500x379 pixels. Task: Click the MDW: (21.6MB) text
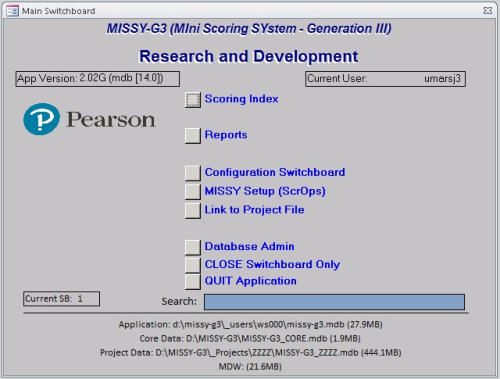250,367
